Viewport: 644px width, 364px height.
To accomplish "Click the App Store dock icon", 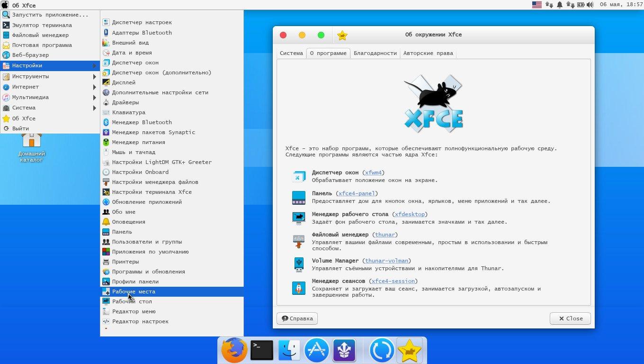I will pyautogui.click(x=316, y=350).
